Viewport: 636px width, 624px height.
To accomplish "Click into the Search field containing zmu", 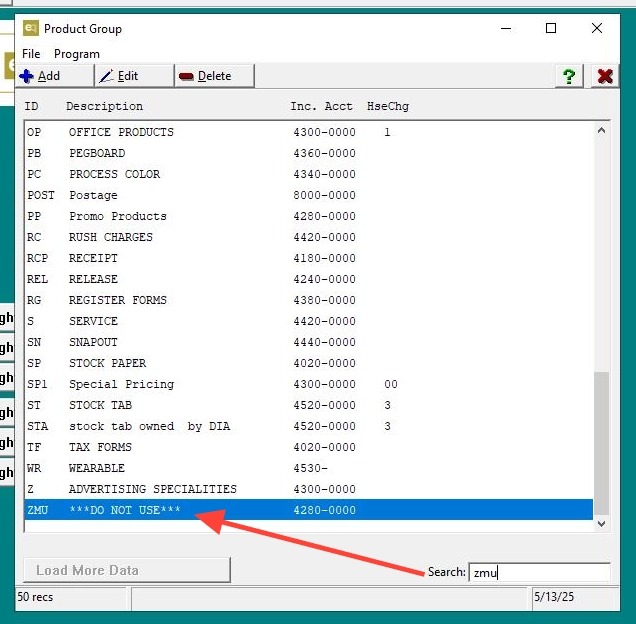I will pos(539,572).
